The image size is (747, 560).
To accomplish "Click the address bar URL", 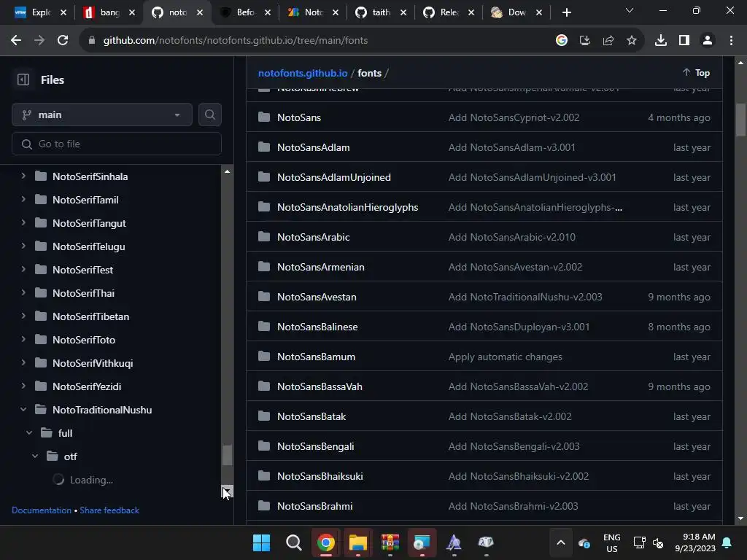I will (x=236, y=41).
